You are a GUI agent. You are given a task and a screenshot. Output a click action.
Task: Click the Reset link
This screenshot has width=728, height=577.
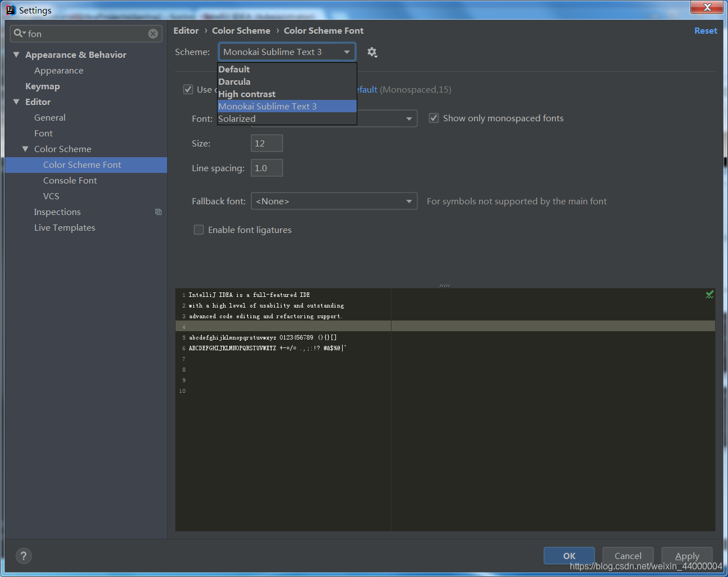706,31
